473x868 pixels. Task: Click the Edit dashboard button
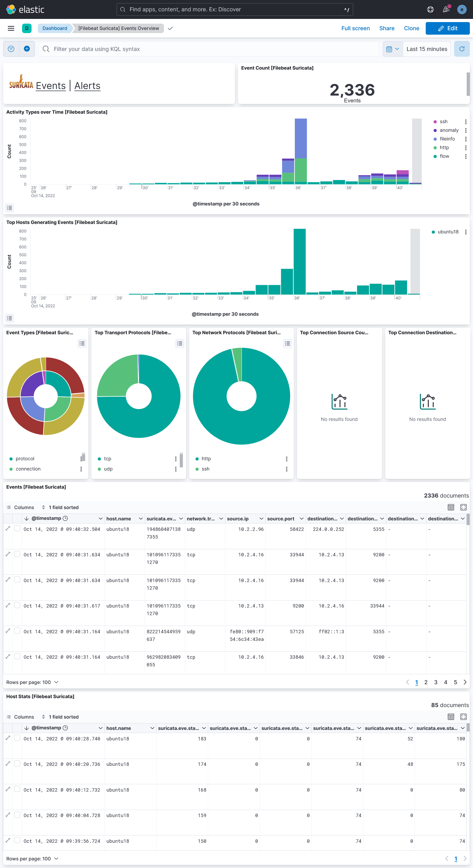coord(447,28)
